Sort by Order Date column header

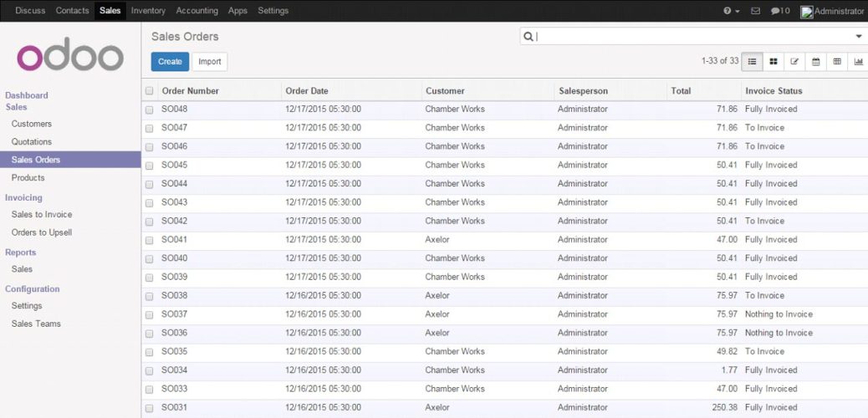pyautogui.click(x=307, y=91)
